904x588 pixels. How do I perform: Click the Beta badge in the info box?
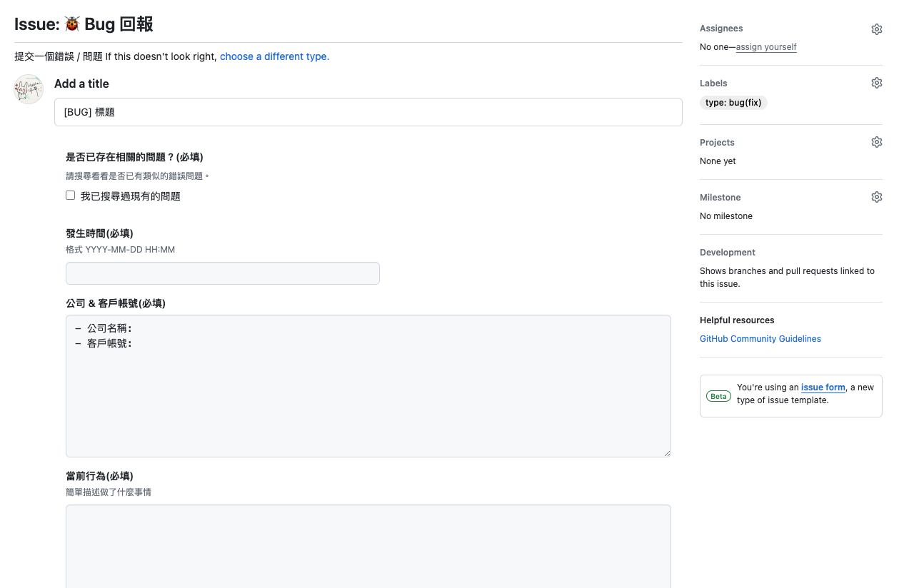tap(718, 396)
